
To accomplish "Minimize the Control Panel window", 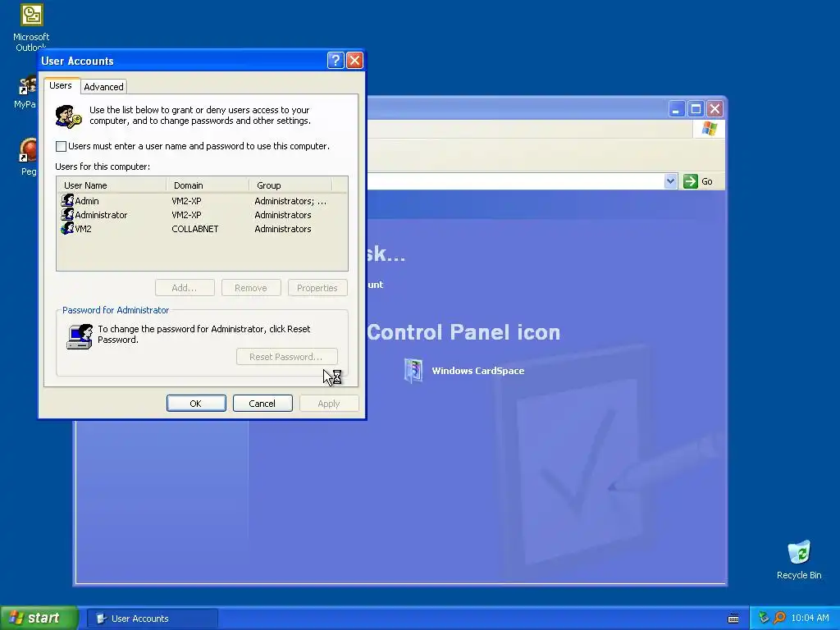I will tap(677, 109).
